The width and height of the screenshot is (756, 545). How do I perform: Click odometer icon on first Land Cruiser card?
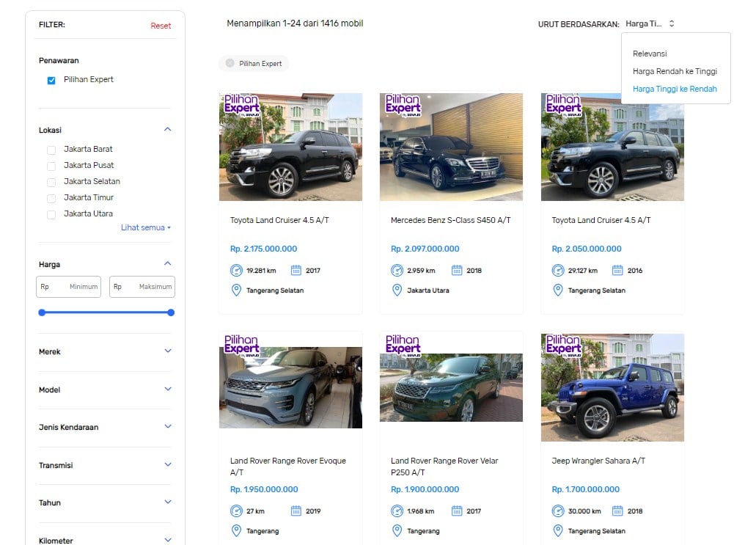[237, 270]
